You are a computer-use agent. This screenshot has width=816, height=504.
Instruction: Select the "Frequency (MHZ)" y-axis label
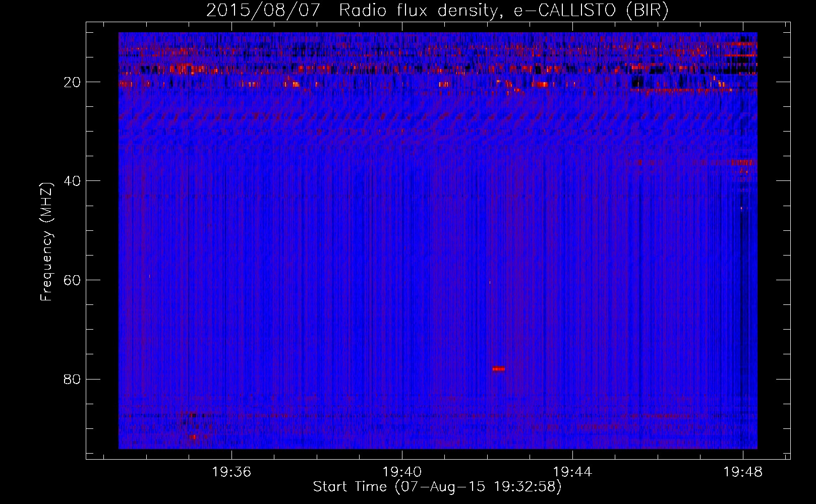coord(46,242)
